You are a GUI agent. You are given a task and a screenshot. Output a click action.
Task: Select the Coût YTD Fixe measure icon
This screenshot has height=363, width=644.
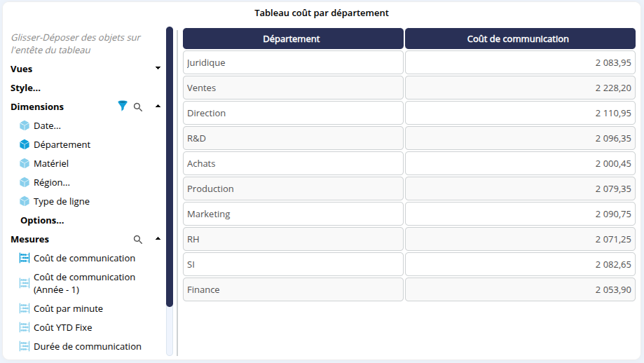[x=25, y=327]
